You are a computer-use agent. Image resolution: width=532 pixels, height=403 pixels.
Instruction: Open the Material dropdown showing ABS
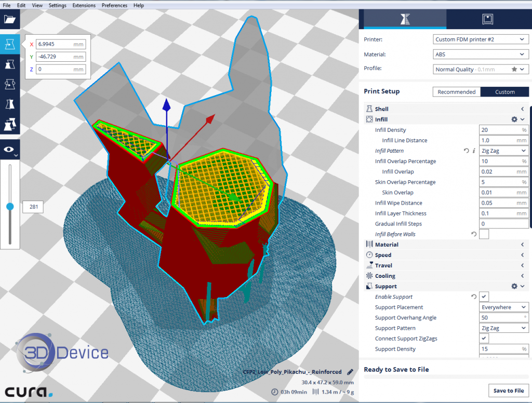point(481,55)
